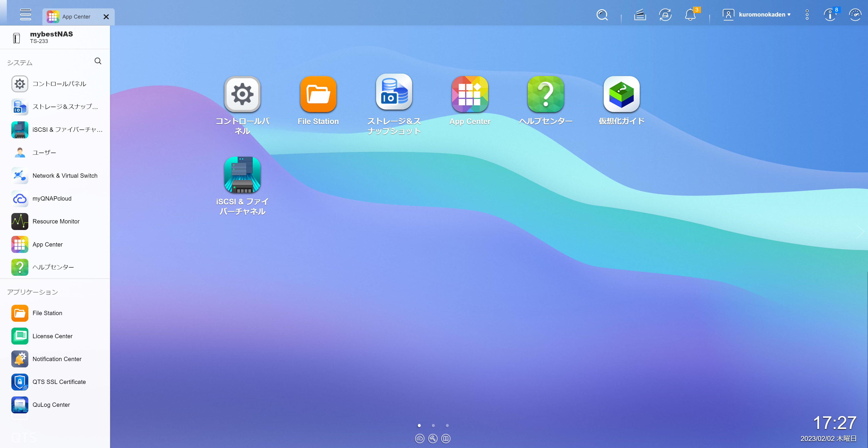
Task: Open the dashboard gauge icon
Action: pos(855,15)
